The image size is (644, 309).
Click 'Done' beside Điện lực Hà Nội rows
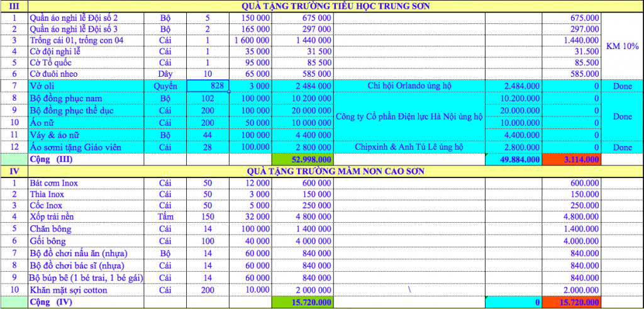click(x=622, y=116)
